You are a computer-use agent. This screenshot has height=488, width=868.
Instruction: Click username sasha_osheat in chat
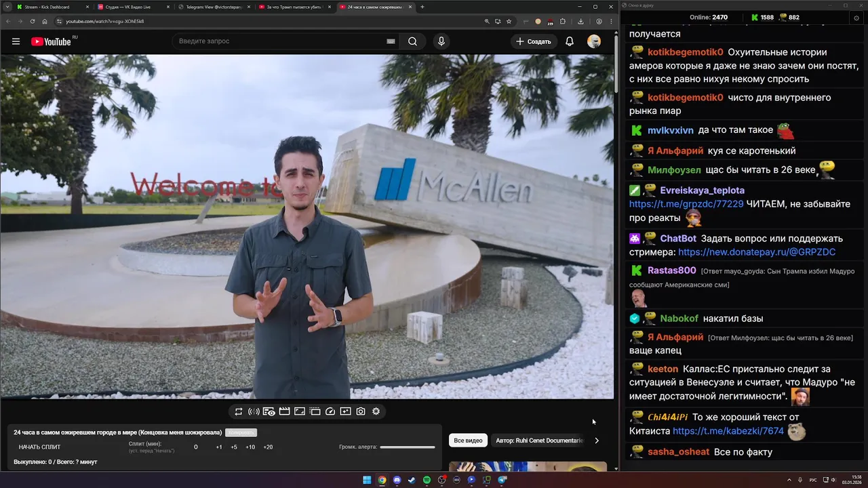(678, 452)
